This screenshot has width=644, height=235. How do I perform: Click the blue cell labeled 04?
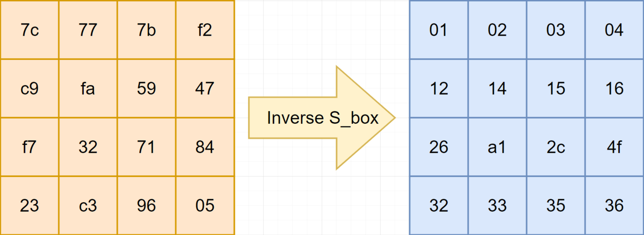pyautogui.click(x=614, y=30)
